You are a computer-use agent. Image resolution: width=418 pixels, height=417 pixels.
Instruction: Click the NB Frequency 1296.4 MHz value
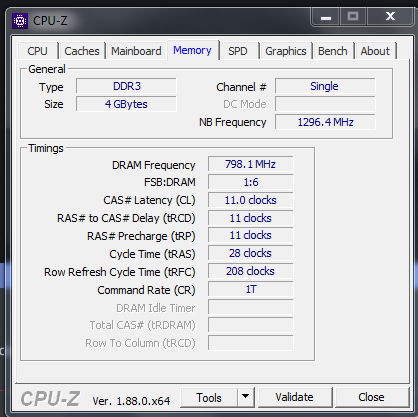tap(325, 122)
